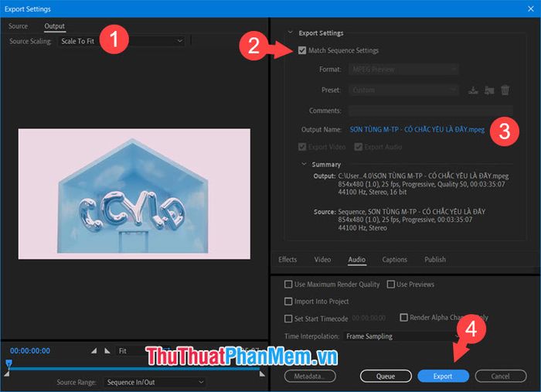Click the Set Out Point marker icon
Screen dimensions: 541x392
click(x=107, y=351)
